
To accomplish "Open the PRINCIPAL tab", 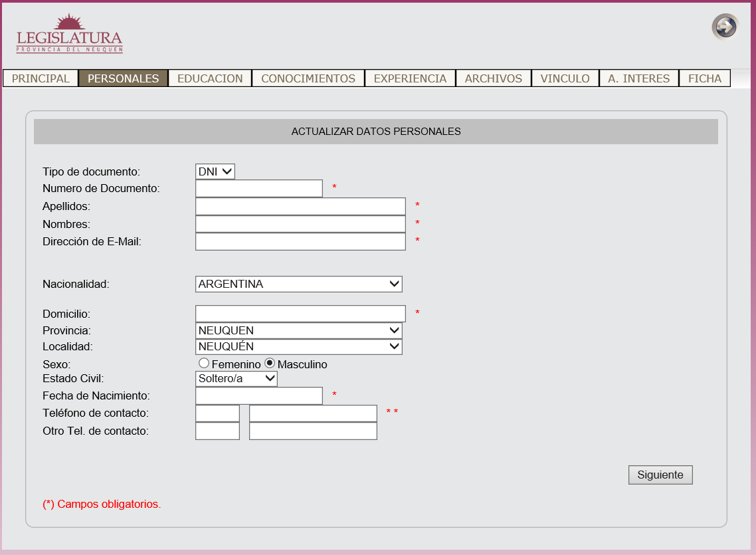I will click(x=41, y=78).
